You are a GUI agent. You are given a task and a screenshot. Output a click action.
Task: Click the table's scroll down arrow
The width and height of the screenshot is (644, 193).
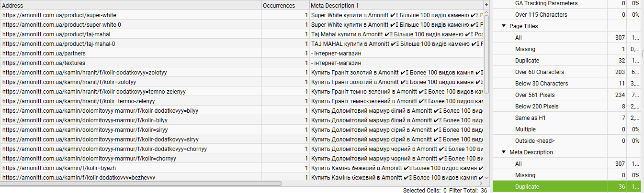click(486, 177)
